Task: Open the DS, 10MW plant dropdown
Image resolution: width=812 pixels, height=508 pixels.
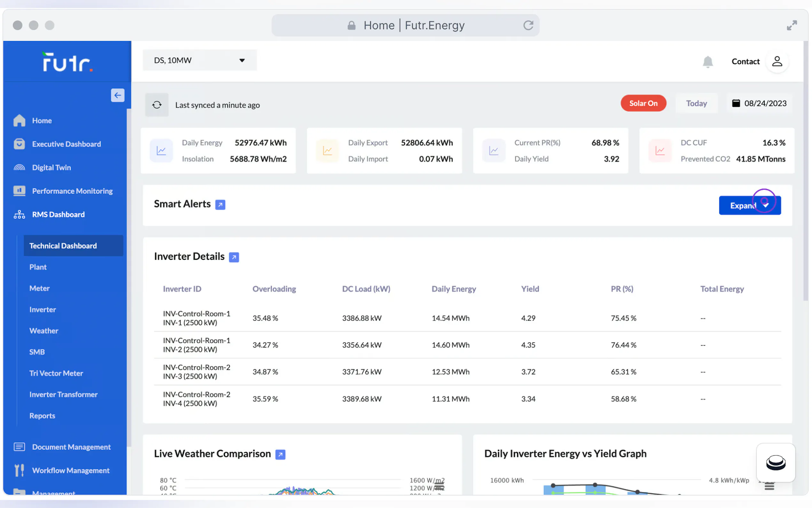Action: (200, 60)
